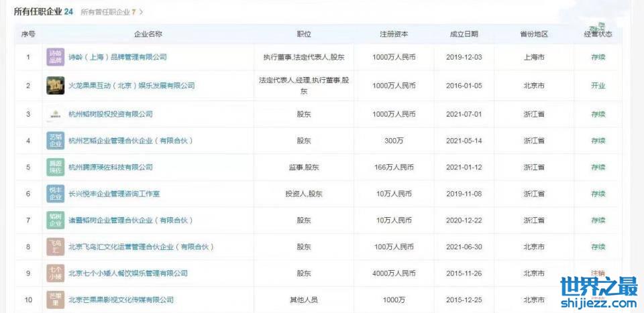Click the 韬树企业 logo badge in row 7
Image resolution: width=644 pixels, height=313 pixels.
(x=55, y=220)
